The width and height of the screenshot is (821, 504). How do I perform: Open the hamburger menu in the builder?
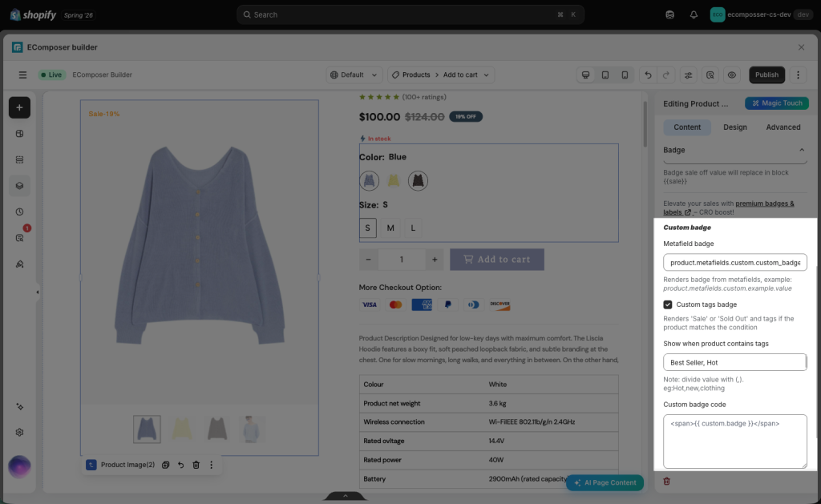[22, 75]
